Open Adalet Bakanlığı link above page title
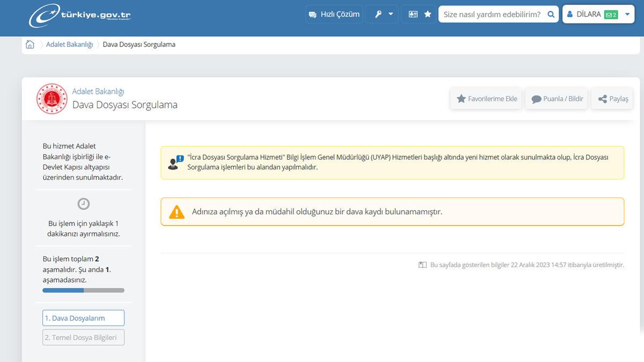The image size is (644, 362). tap(98, 92)
